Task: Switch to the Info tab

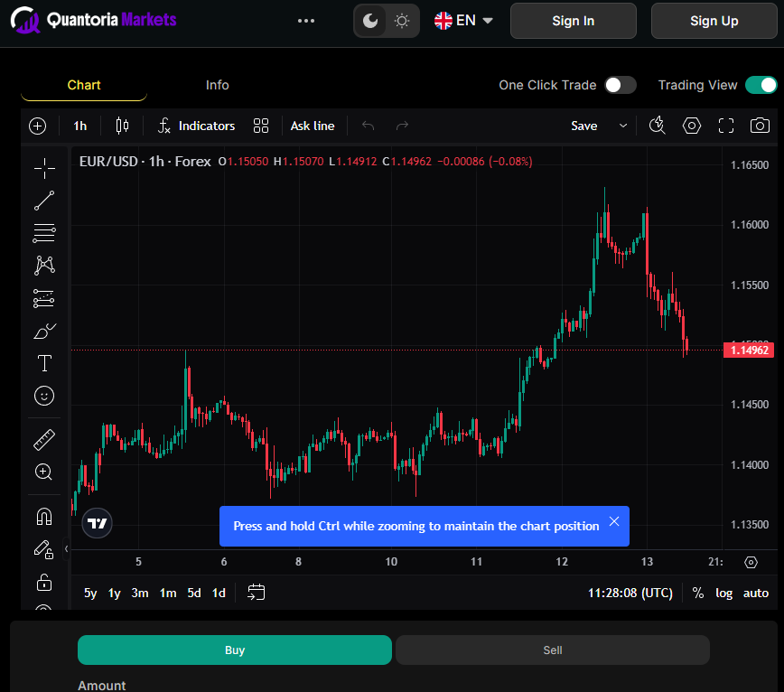Action: [x=217, y=85]
